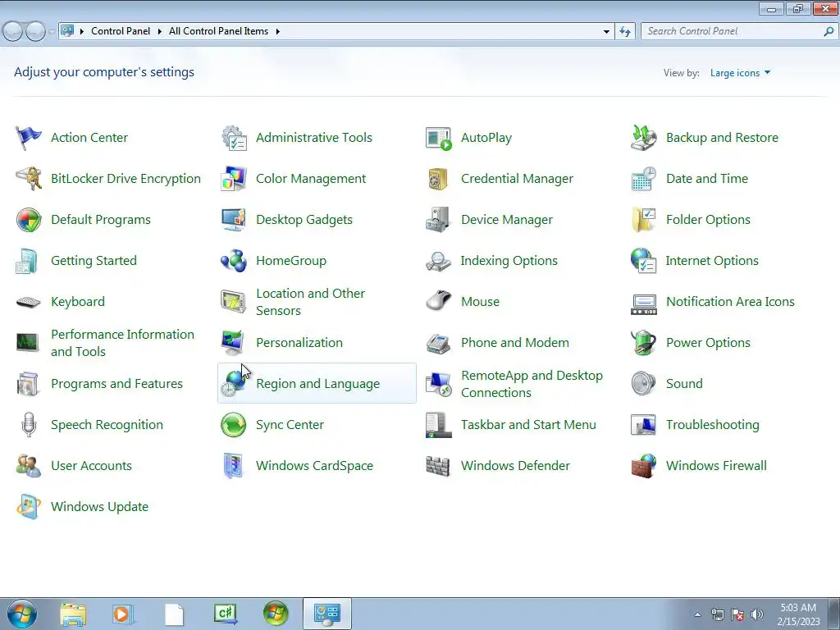Select Region and Language
The image size is (840, 630).
point(317,384)
